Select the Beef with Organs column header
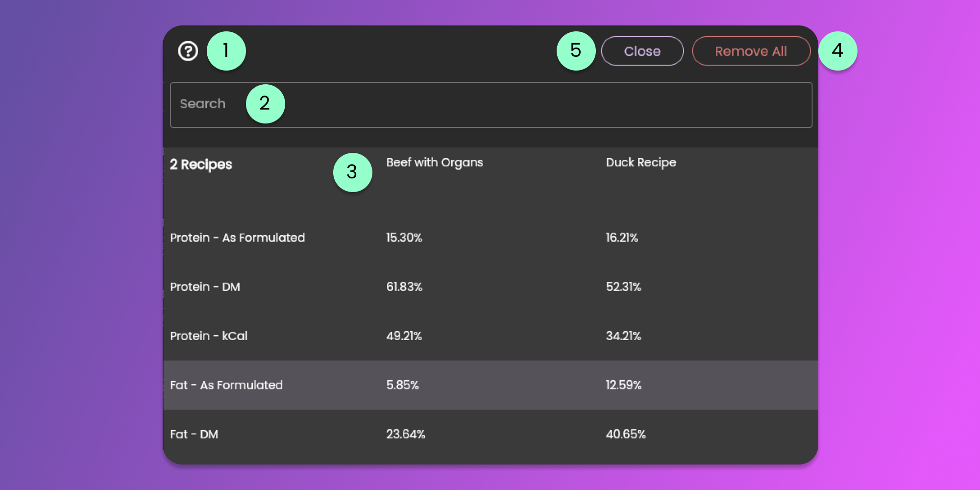The height and width of the screenshot is (490, 980). point(435,163)
